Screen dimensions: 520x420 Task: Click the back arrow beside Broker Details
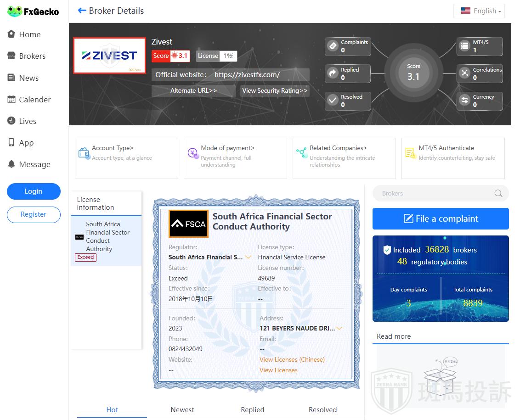[x=82, y=11]
